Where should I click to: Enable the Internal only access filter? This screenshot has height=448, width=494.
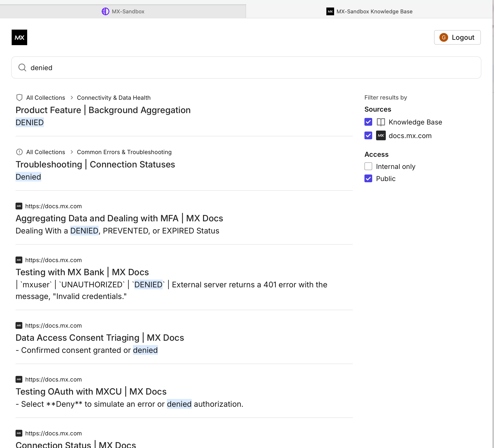pyautogui.click(x=368, y=166)
